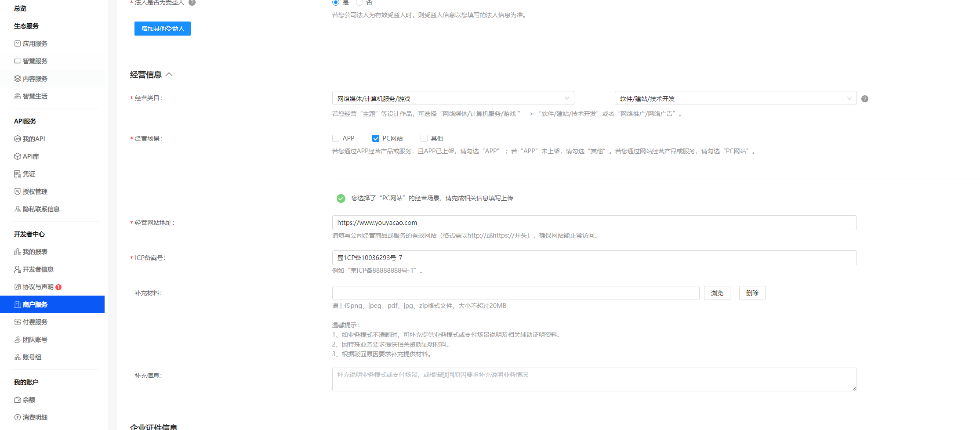Click the red notification badge on 协议与声明
This screenshot has height=430, width=980.
pos(58,287)
